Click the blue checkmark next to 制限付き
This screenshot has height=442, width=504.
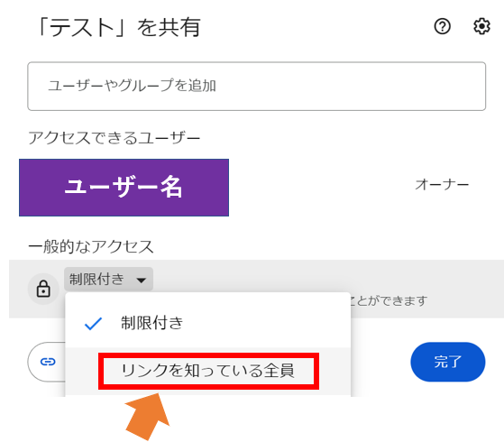tap(93, 323)
